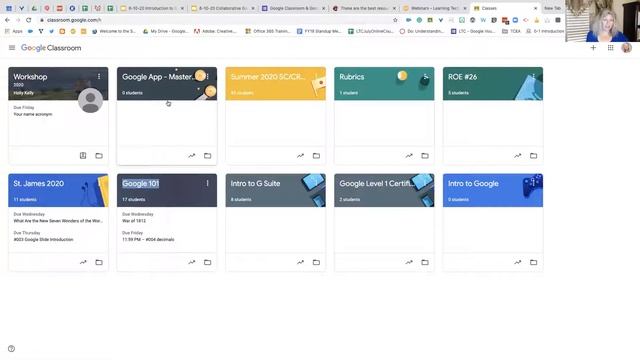640x360 pixels.
Task: Open the three-dot menu on the Google App - Master card
Action: pyautogui.click(x=208, y=76)
